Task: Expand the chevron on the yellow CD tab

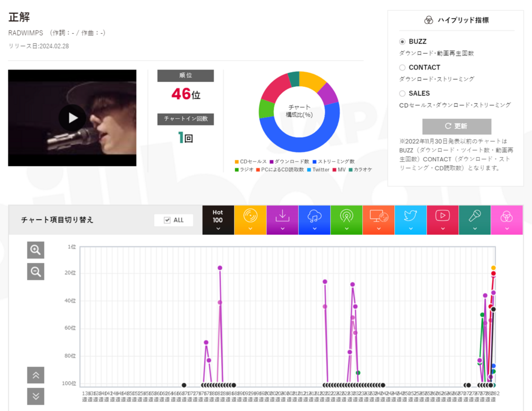Action: (x=250, y=229)
